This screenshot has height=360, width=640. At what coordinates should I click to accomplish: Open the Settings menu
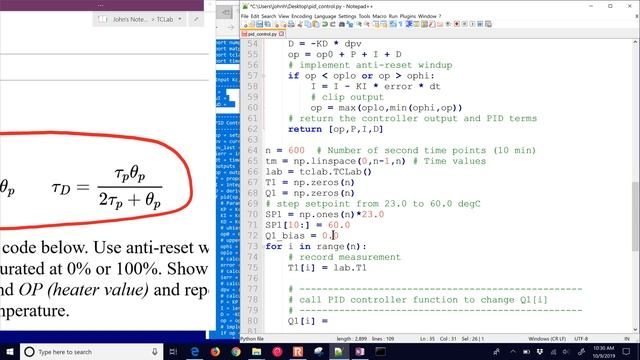point(347,16)
